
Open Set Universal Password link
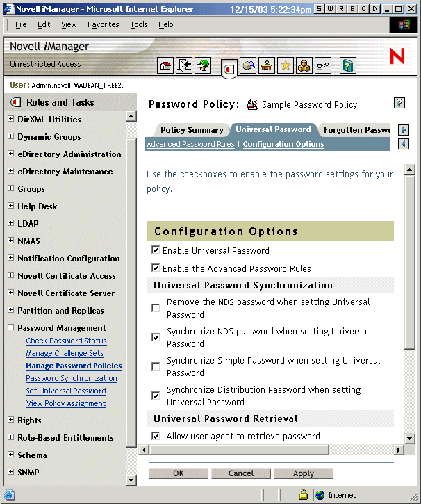(x=66, y=391)
